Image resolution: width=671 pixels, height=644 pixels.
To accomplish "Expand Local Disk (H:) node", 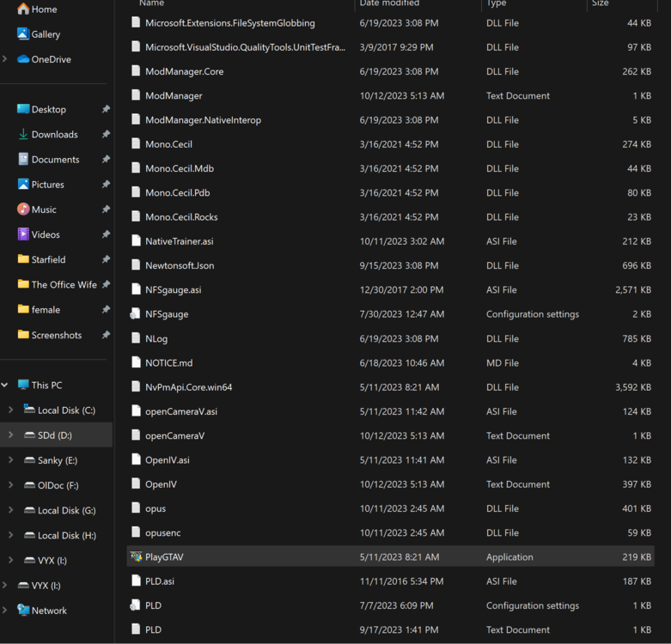I will pyautogui.click(x=10, y=535).
